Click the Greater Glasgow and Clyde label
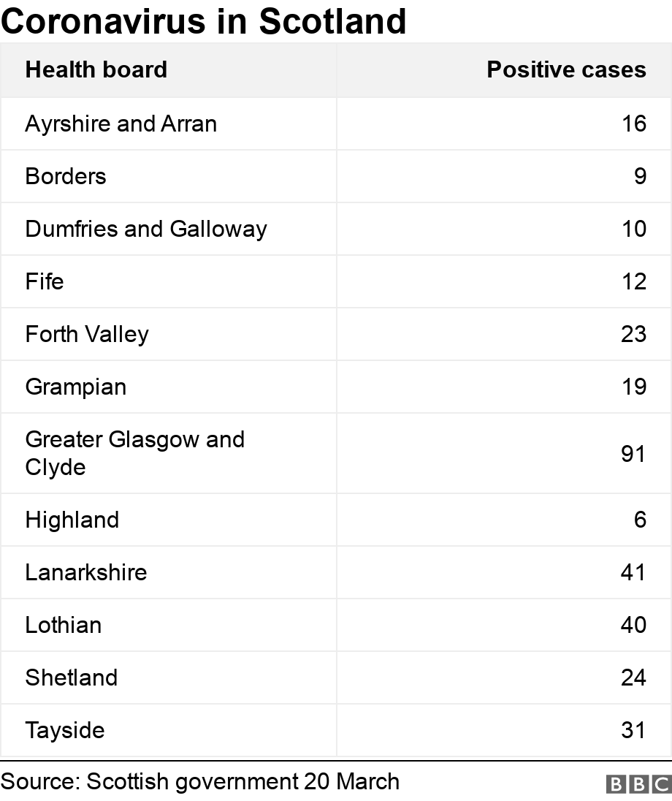Viewport: 672px width, 801px height. (134, 453)
